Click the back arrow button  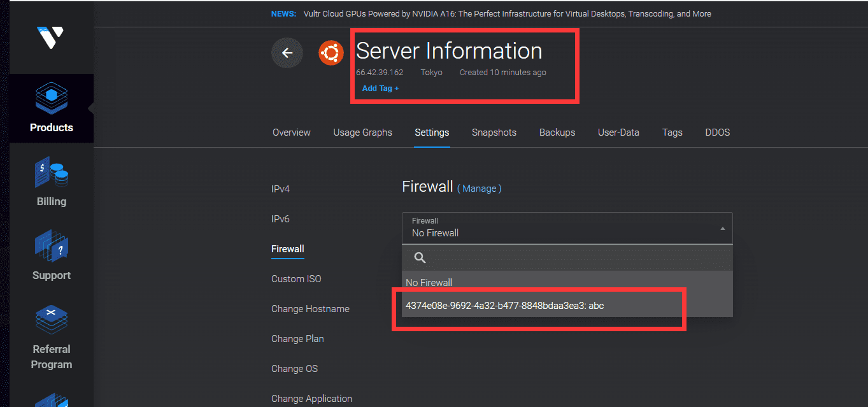click(x=287, y=53)
